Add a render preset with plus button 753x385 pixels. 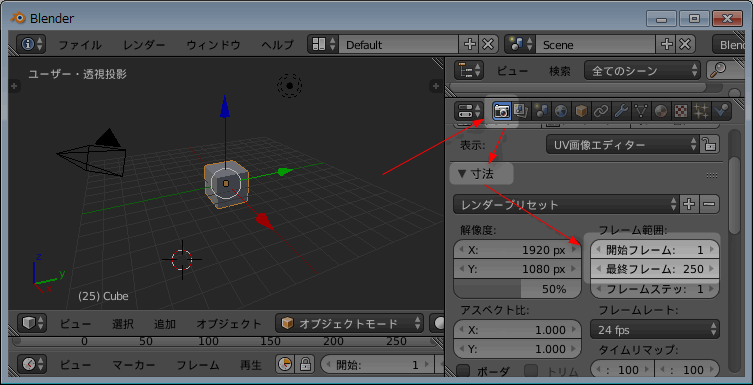pyautogui.click(x=690, y=205)
